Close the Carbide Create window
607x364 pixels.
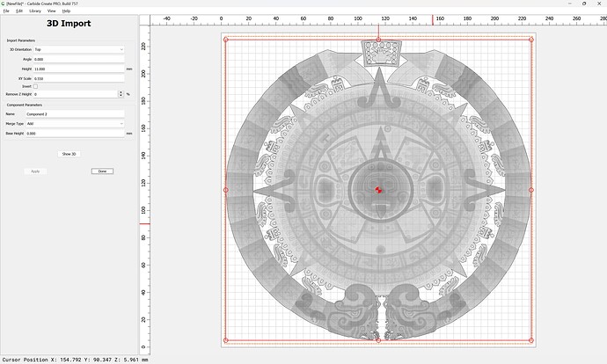coord(598,4)
